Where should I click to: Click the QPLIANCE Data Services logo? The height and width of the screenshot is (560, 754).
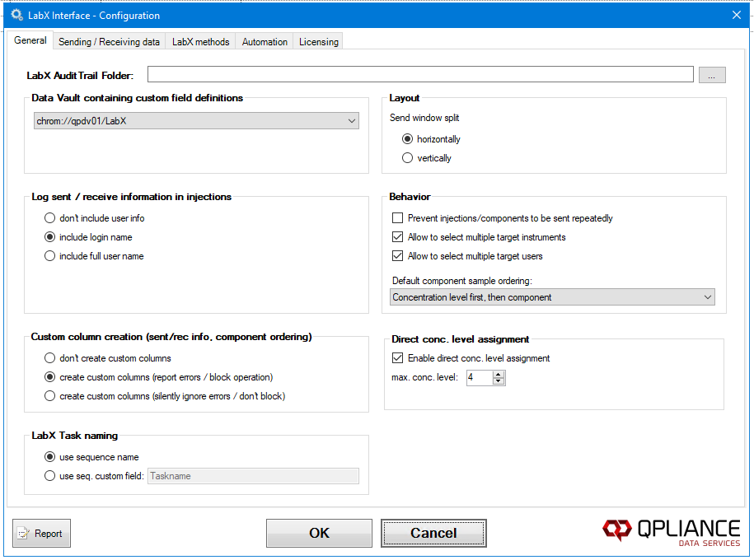tap(671, 531)
